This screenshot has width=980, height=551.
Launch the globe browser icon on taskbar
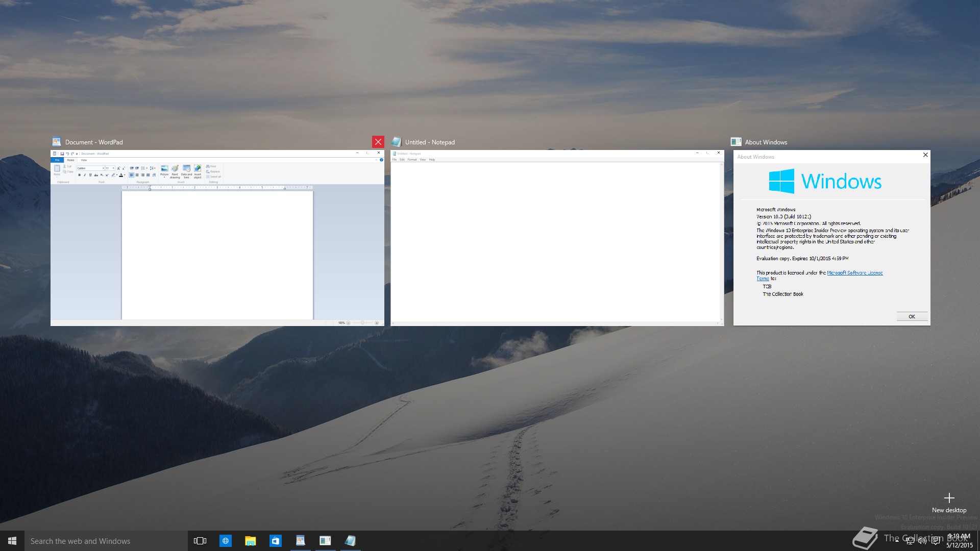tap(225, 541)
